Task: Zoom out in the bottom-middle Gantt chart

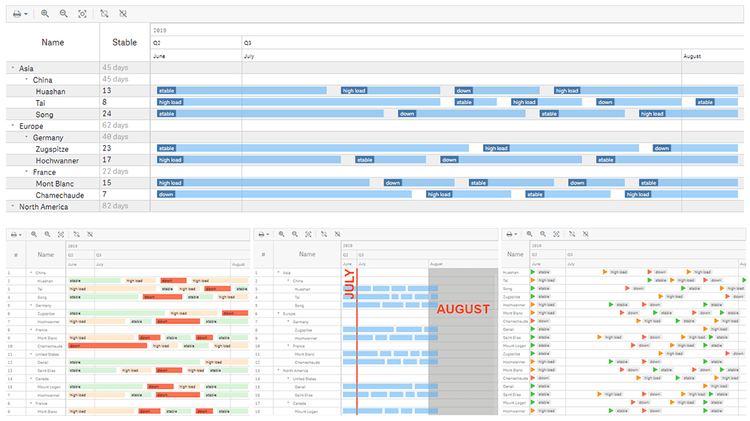Action: (295, 234)
